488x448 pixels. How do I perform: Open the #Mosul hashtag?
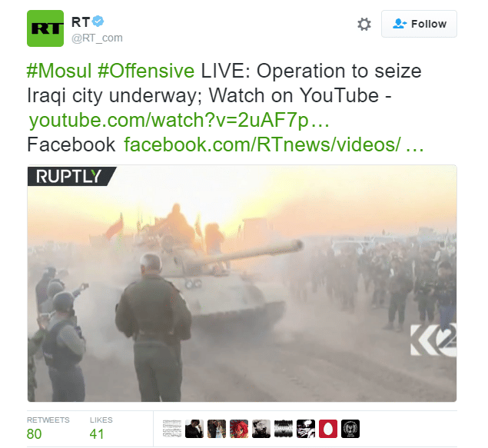tap(59, 71)
